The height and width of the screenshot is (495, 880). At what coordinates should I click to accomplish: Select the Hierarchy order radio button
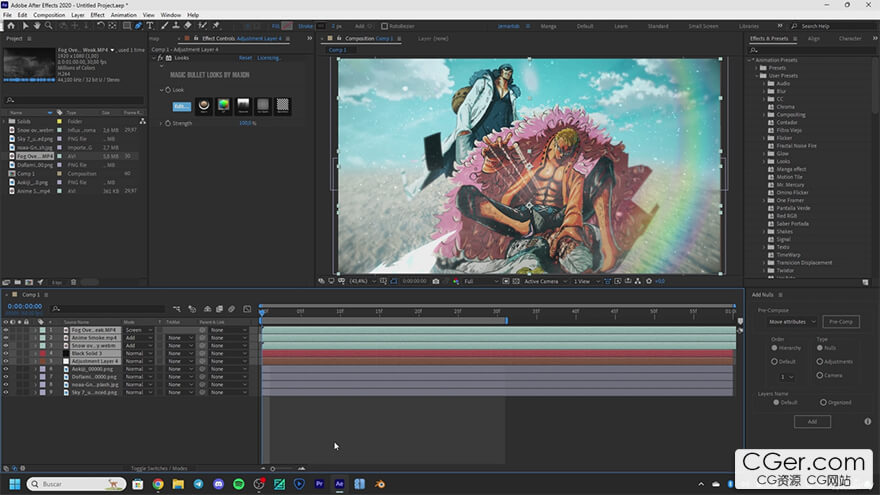click(x=774, y=348)
